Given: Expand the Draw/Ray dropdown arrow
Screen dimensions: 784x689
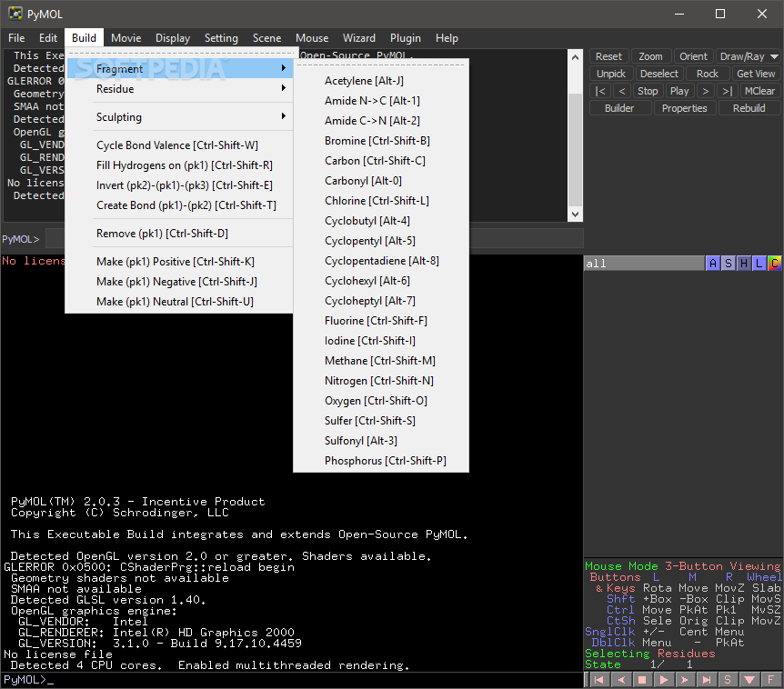Looking at the screenshot, I should pyautogui.click(x=775, y=56).
